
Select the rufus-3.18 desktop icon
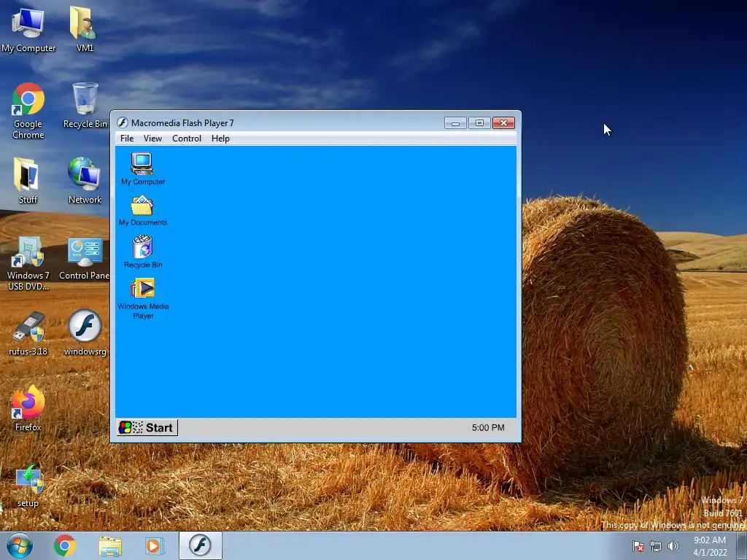28,334
